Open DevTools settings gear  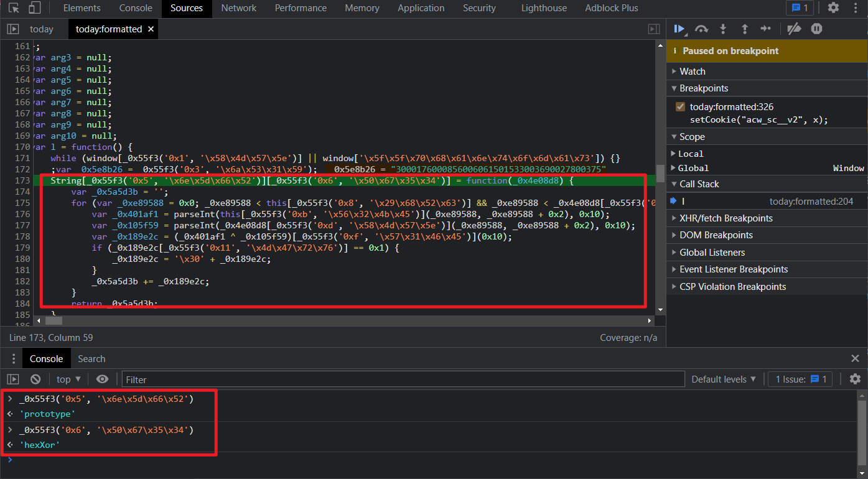point(833,8)
